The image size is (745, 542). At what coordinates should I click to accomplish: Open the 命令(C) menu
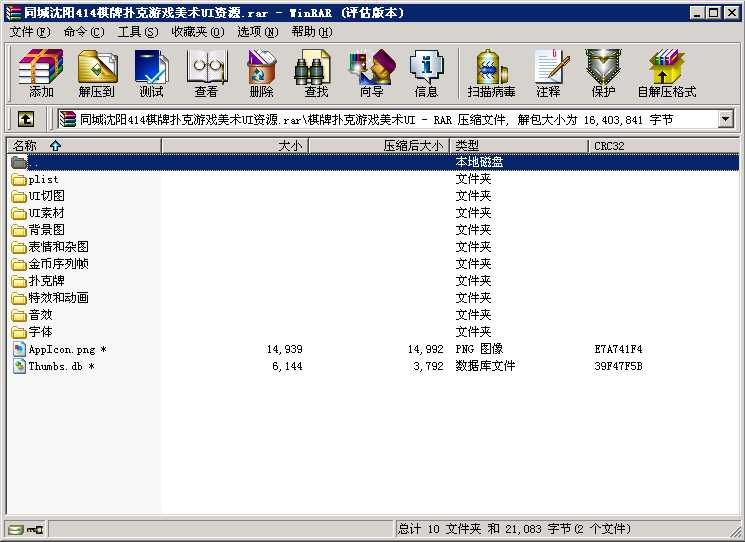pyautogui.click(x=84, y=32)
